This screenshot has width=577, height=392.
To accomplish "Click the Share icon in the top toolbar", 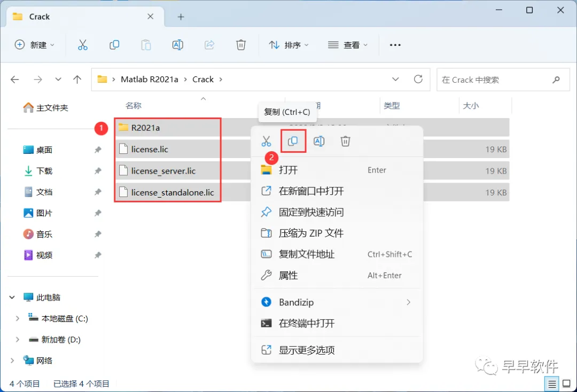I will 209,45.
